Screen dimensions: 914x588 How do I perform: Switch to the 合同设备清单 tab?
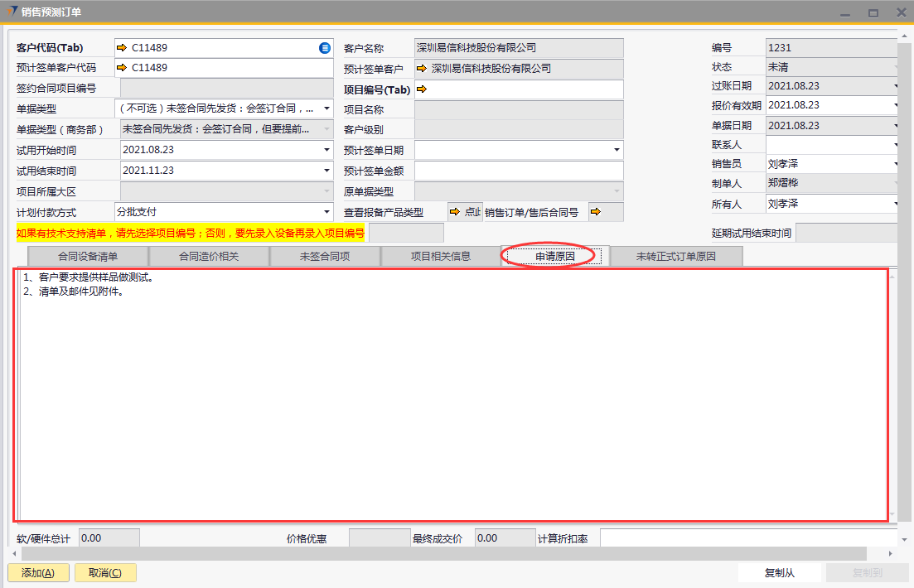pos(88,257)
